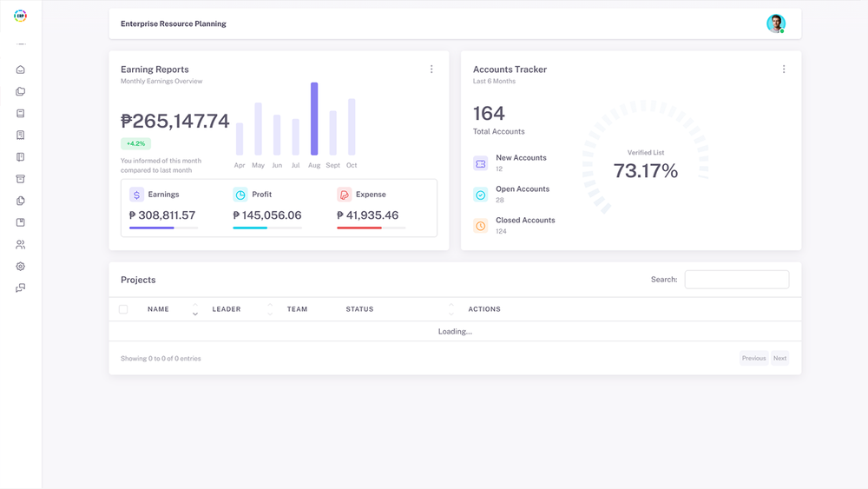This screenshot has width=868, height=489.
Task: Click the August bar in earnings chart
Action: [x=314, y=119]
